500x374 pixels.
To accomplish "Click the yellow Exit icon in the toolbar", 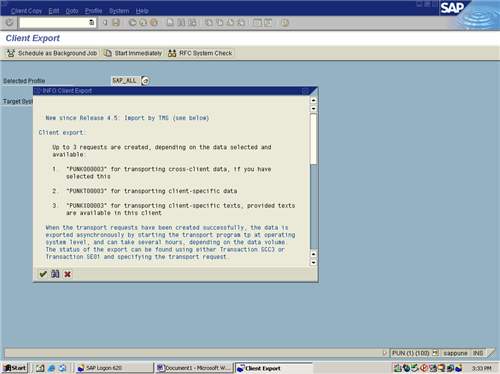I will click(x=143, y=23).
